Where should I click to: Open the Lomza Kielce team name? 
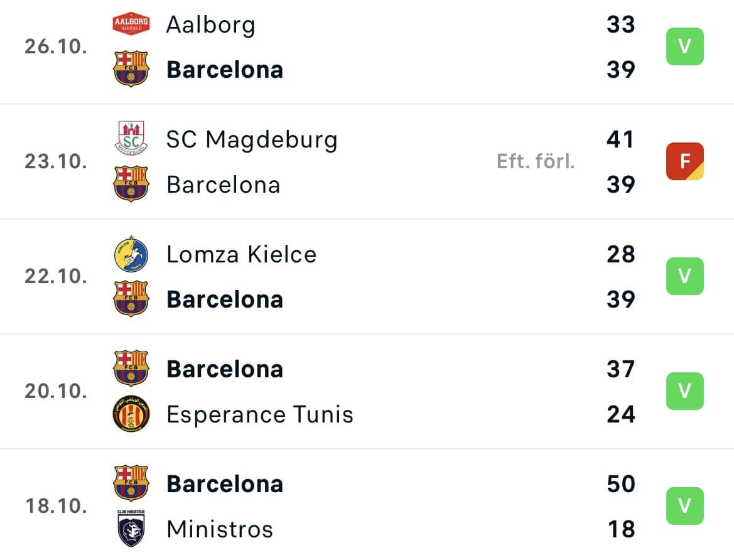point(242,254)
